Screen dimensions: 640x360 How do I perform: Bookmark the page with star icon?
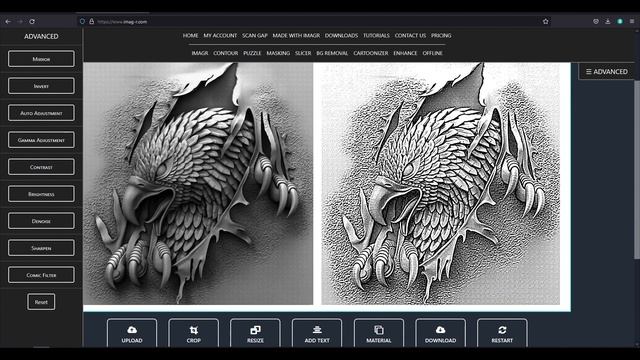pos(545,22)
